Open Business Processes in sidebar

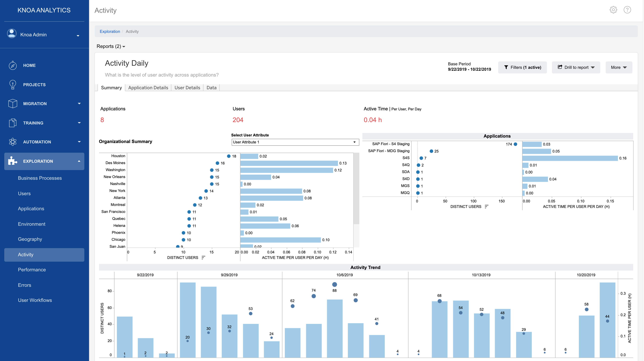tap(40, 178)
